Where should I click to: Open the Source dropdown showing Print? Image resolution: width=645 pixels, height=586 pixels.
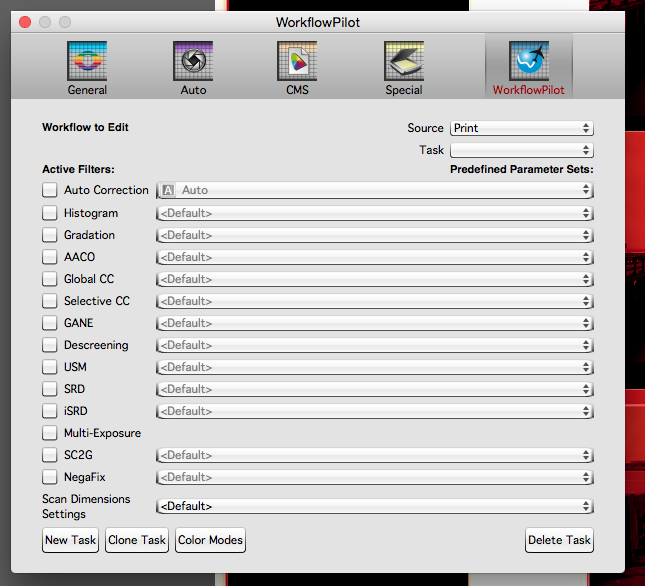(522, 128)
